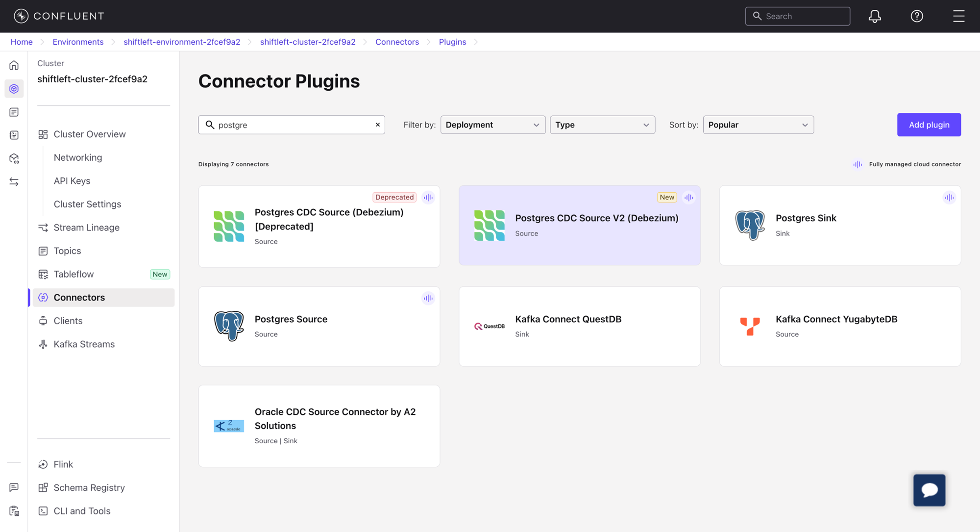This screenshot has height=532, width=980.
Task: Clear the postgre search text
Action: point(378,125)
